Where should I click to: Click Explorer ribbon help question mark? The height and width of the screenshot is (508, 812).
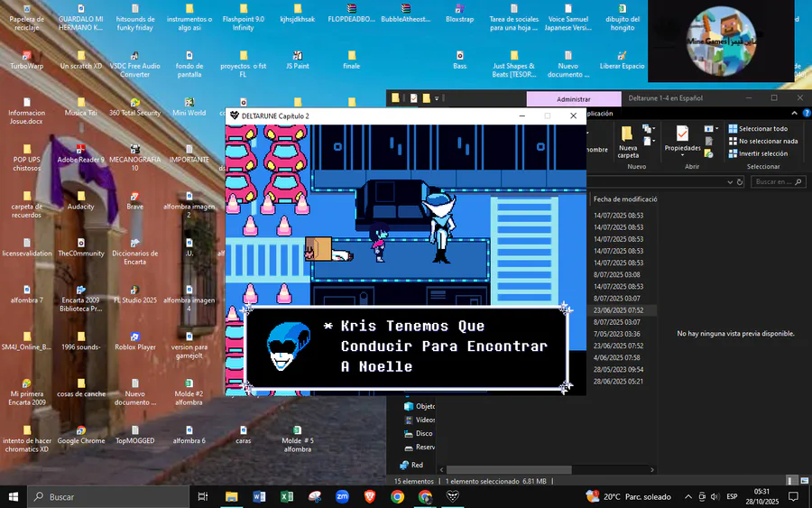pos(807,113)
